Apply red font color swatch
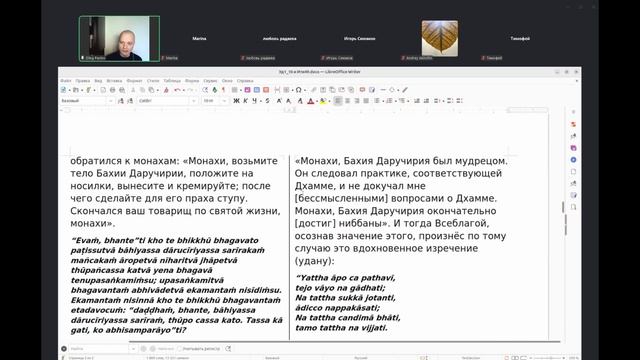This screenshot has width=640, height=360. pos(311,101)
